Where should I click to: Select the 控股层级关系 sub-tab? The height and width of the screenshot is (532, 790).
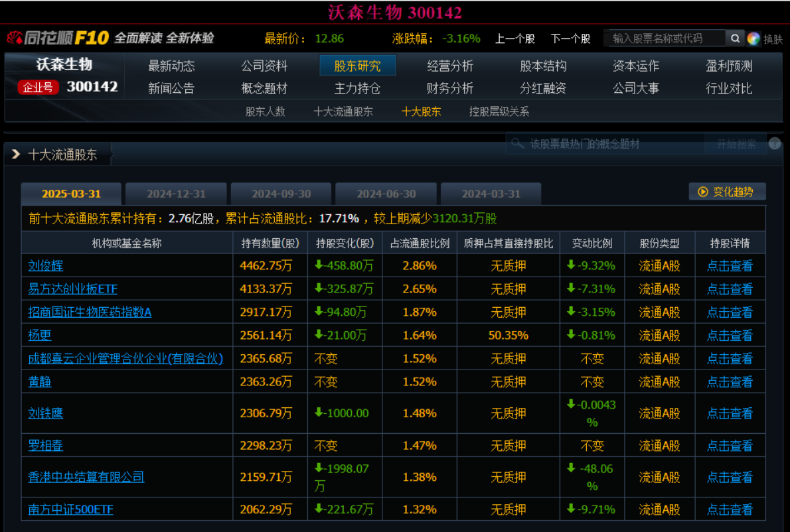[x=499, y=111]
